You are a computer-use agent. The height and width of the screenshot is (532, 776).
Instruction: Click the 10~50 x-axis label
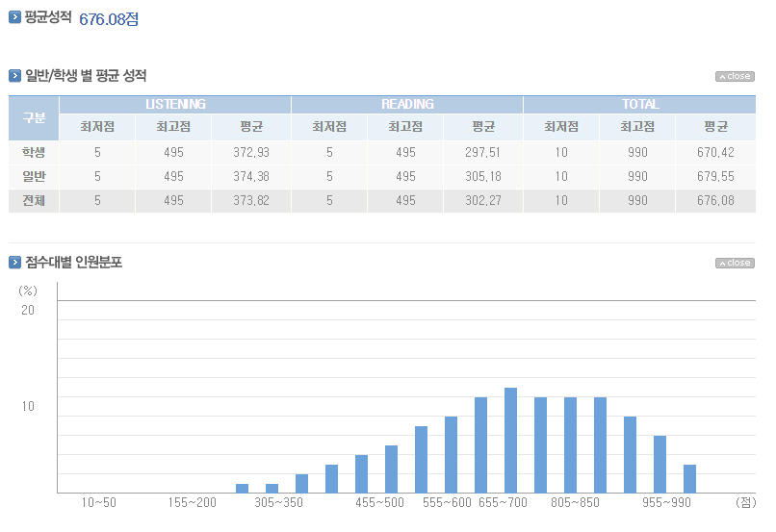click(x=98, y=503)
